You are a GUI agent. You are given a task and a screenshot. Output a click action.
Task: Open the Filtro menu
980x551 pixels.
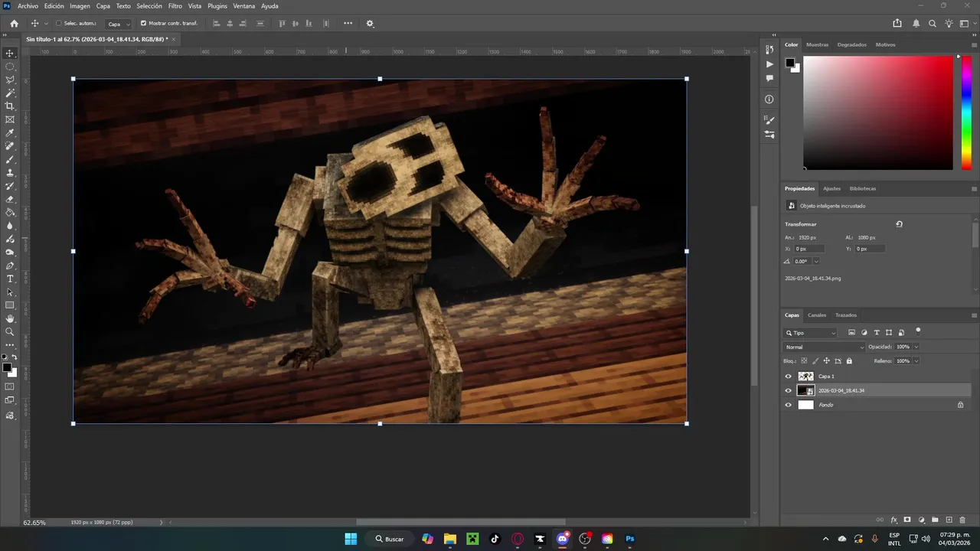175,6
